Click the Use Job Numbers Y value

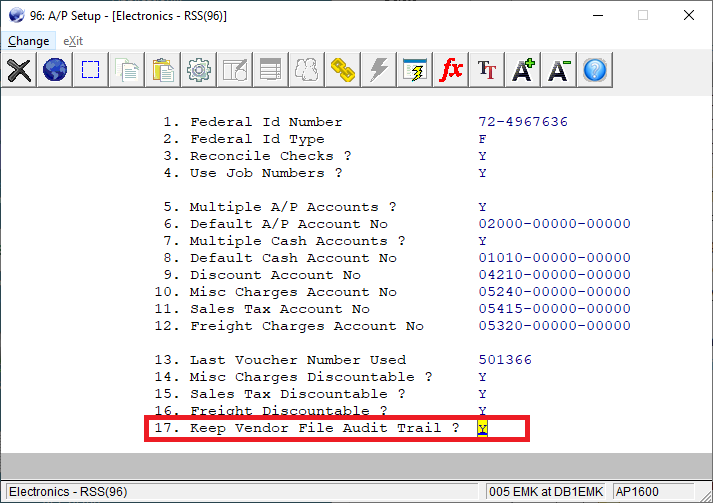[482, 173]
